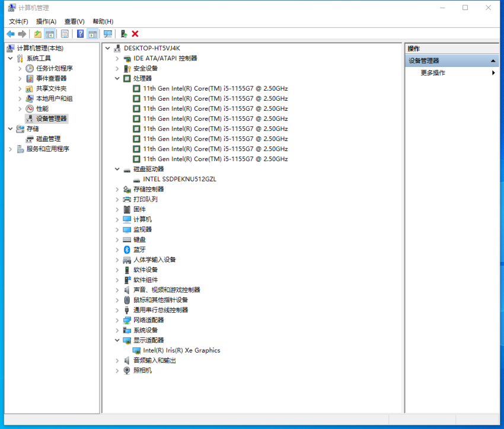Click the blue Help question mark icon
The image size is (504, 429).
(81, 34)
